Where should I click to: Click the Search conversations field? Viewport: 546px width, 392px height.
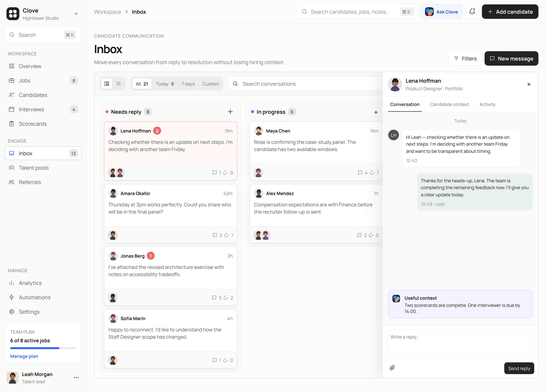point(306,84)
